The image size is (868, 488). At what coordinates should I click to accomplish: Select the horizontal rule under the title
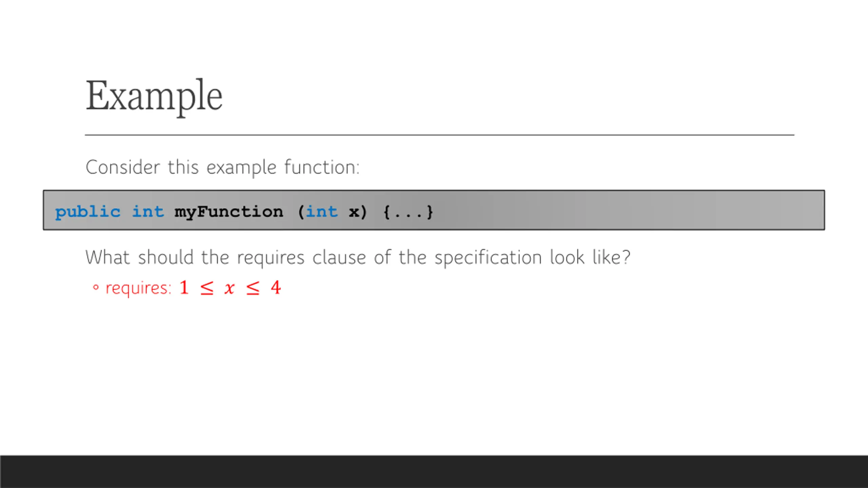439,135
